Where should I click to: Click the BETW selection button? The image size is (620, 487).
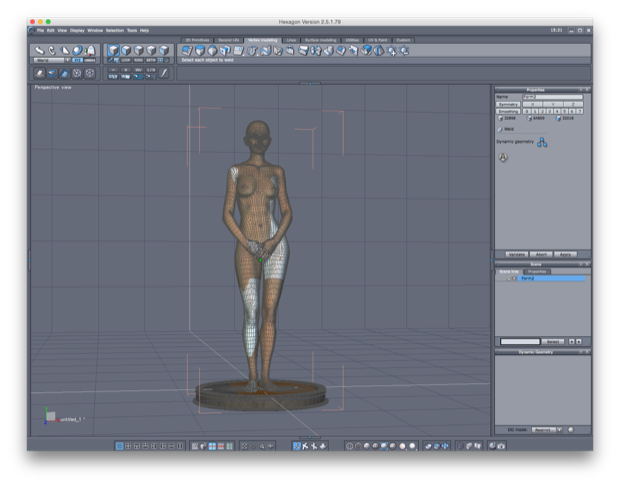151,60
